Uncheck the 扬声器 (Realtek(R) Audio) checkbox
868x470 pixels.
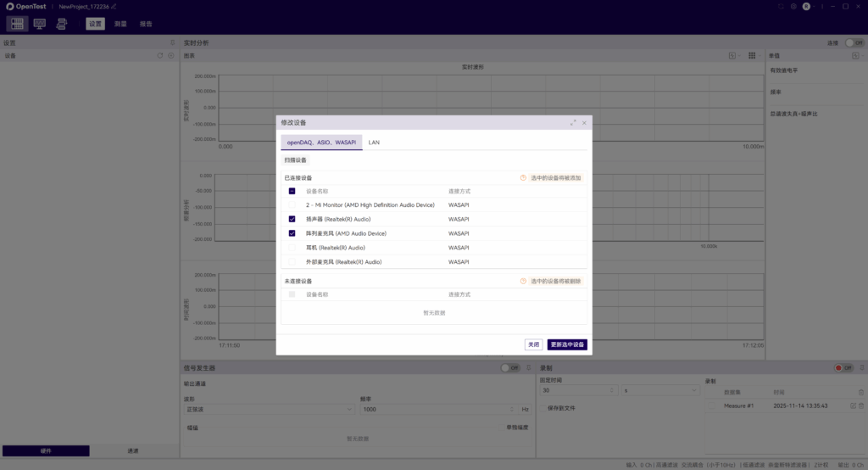tap(292, 219)
